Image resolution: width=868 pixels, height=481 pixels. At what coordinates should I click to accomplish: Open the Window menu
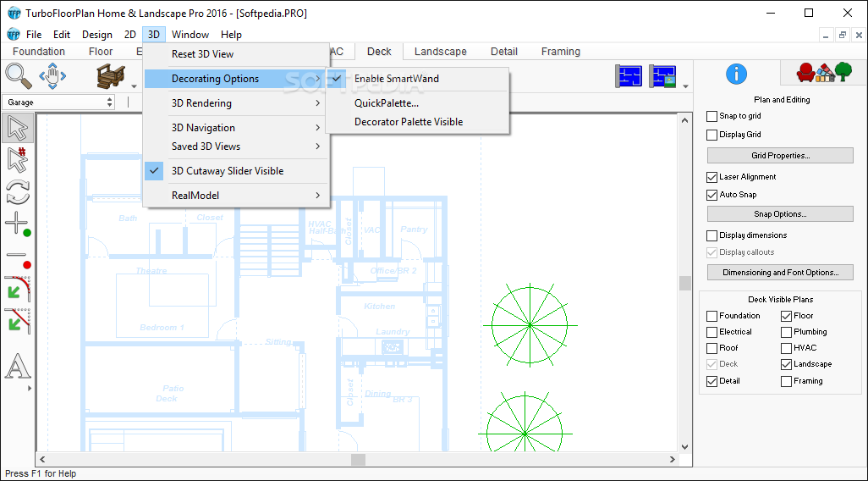190,35
